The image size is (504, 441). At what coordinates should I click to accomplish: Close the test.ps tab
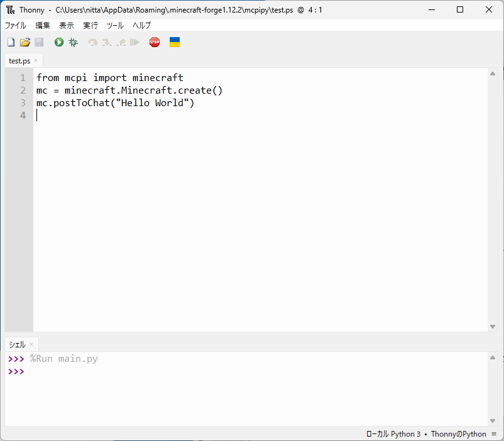(x=36, y=61)
